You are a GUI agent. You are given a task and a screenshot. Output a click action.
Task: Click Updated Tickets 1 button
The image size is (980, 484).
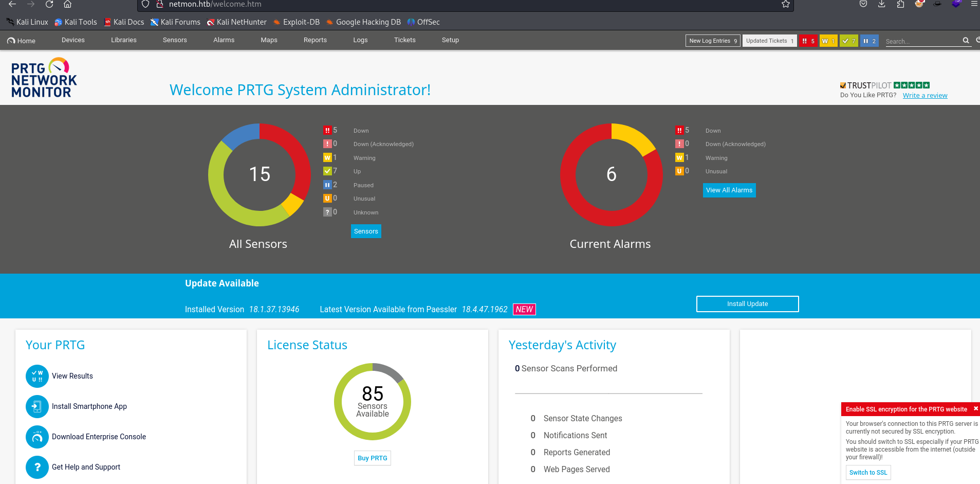coord(770,41)
